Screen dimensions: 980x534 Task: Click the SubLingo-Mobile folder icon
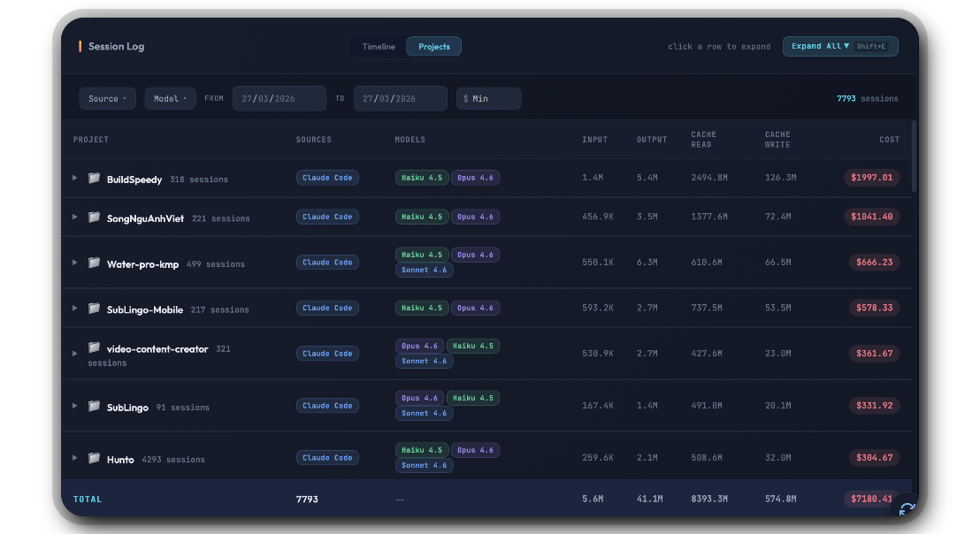point(94,309)
